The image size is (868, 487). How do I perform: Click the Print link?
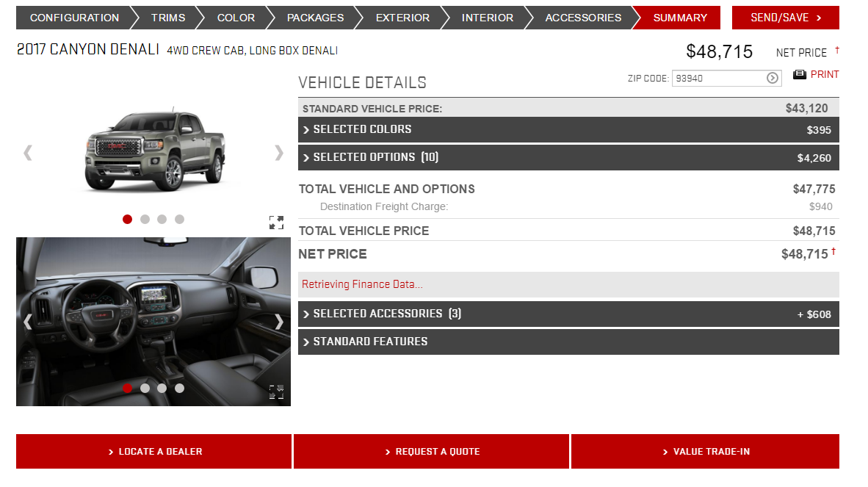coord(824,75)
